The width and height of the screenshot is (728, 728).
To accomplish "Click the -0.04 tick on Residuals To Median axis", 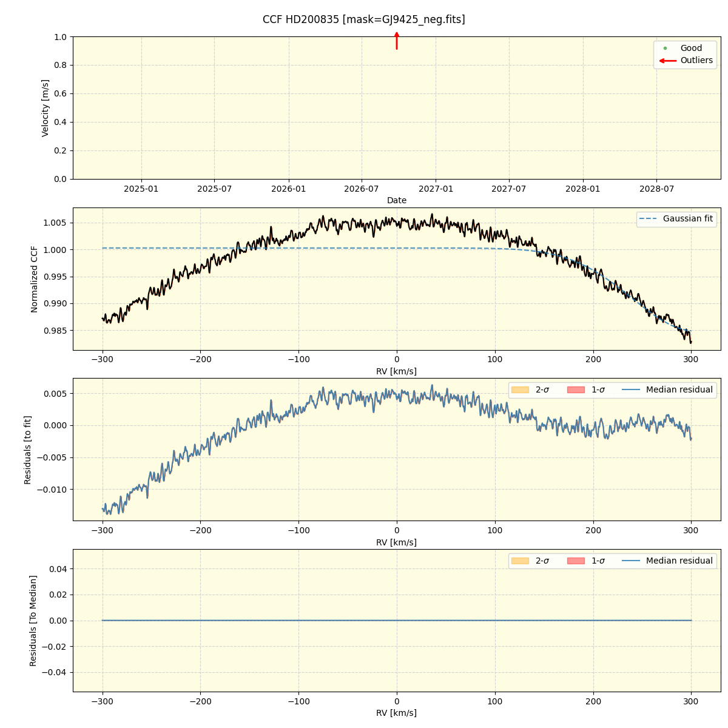I will (55, 672).
